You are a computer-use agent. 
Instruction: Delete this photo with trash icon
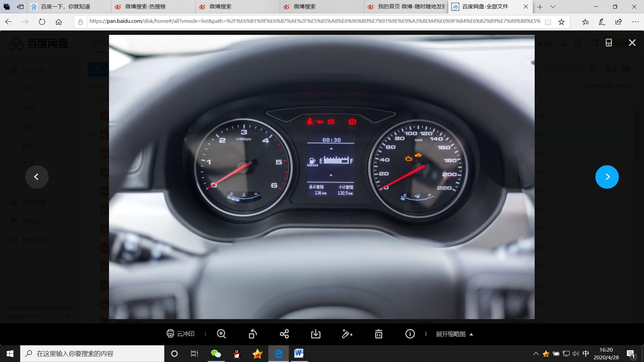(378, 334)
